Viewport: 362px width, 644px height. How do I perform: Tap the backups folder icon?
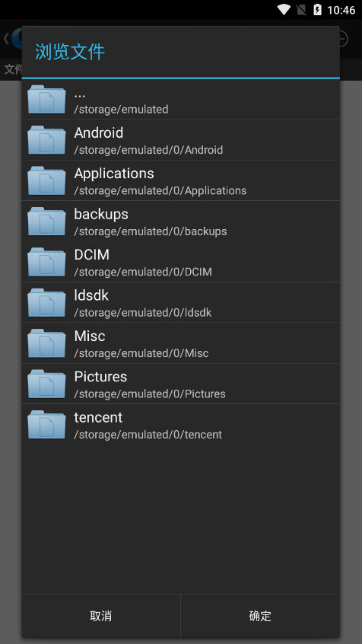(46, 222)
